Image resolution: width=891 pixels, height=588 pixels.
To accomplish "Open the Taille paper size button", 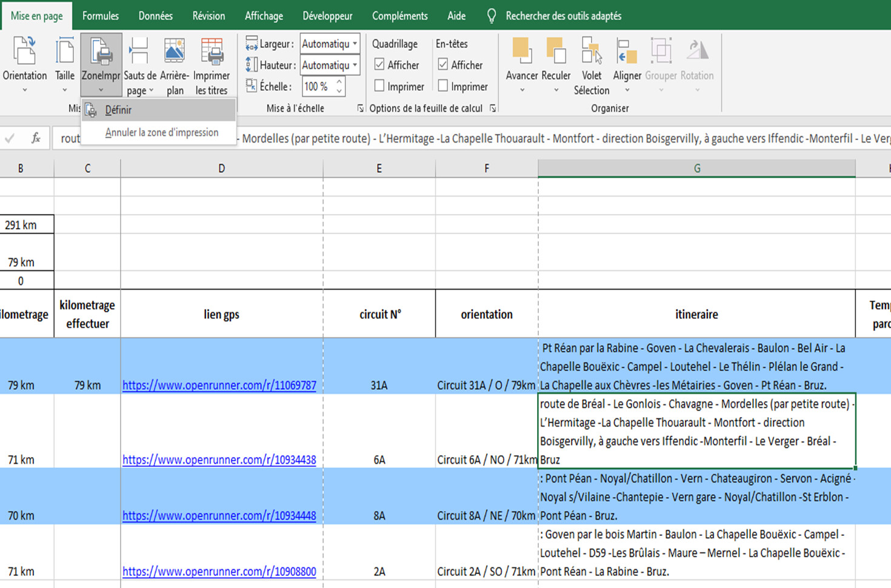I will (65, 64).
